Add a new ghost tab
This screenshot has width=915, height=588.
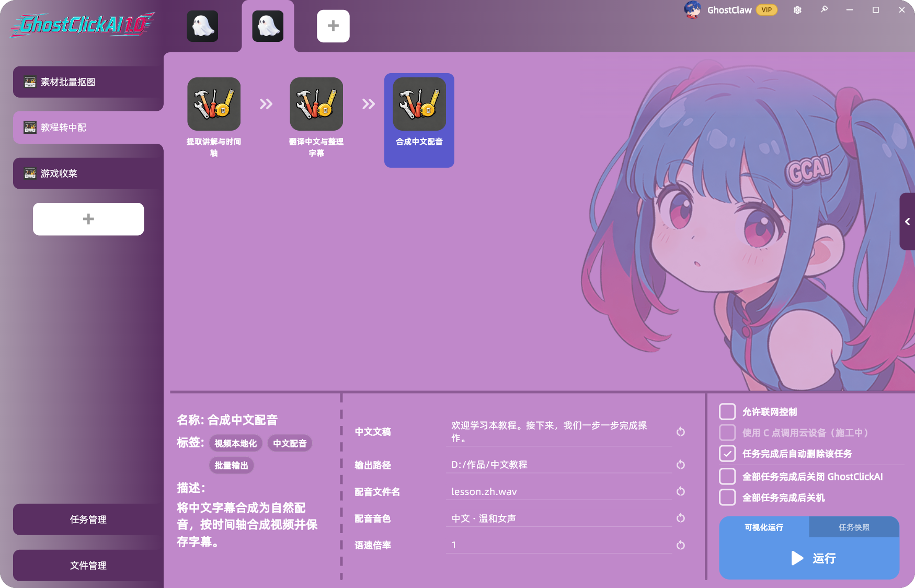[x=333, y=26]
